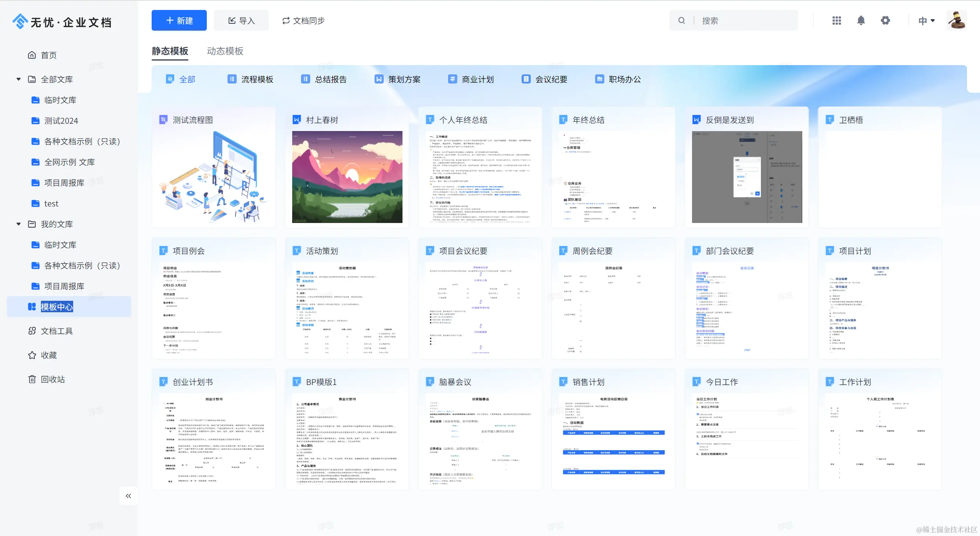Screen dimensions: 980x536
Task: Go to 首页 home in sidebar
Action: (x=49, y=55)
